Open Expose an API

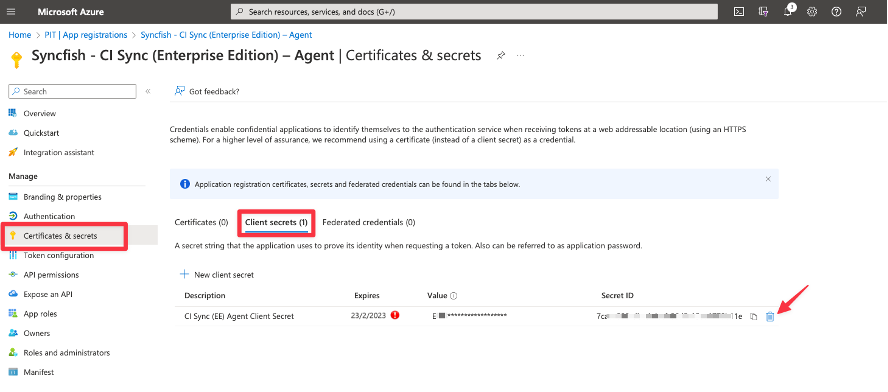[48, 295]
